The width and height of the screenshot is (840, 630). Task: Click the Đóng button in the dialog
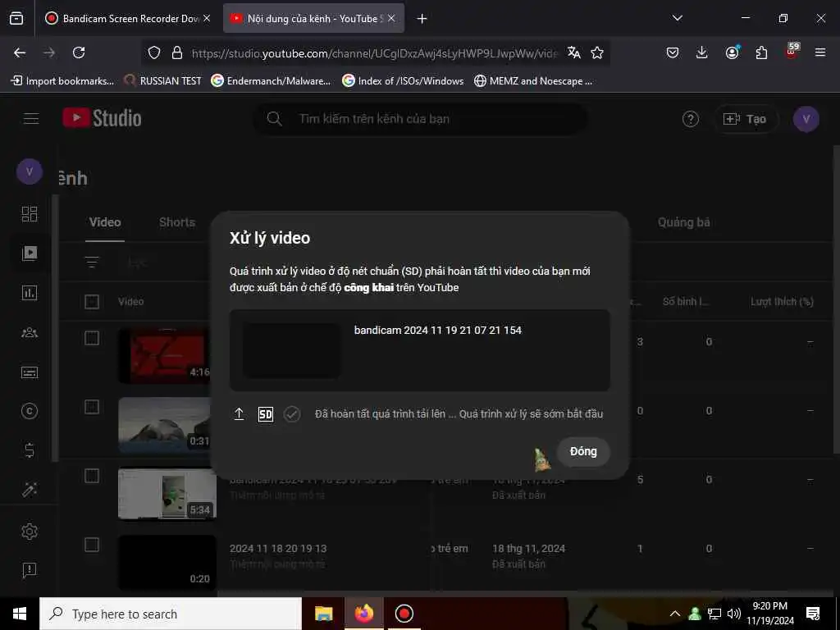(x=583, y=452)
